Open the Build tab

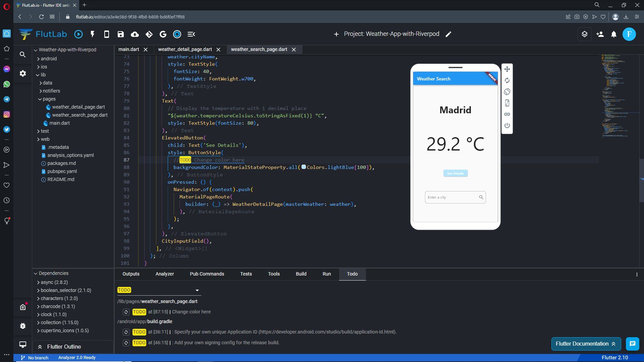click(301, 274)
